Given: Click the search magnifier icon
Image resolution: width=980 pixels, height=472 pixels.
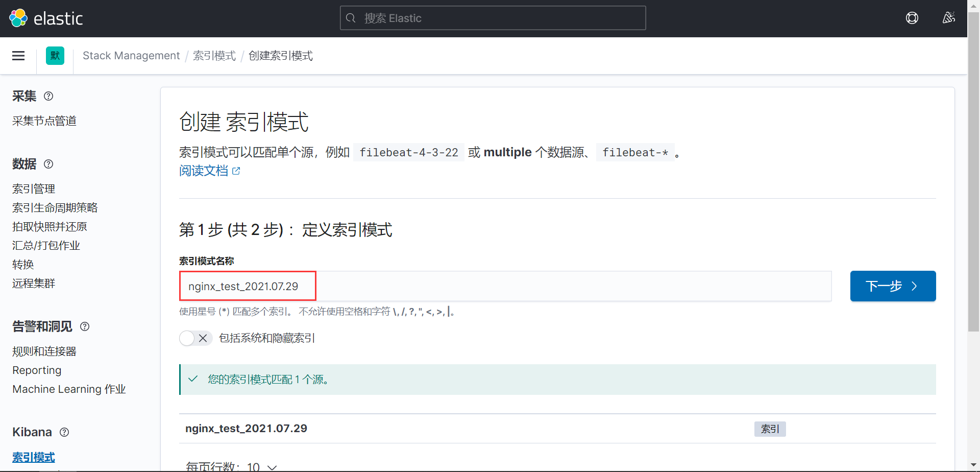Looking at the screenshot, I should pos(351,18).
